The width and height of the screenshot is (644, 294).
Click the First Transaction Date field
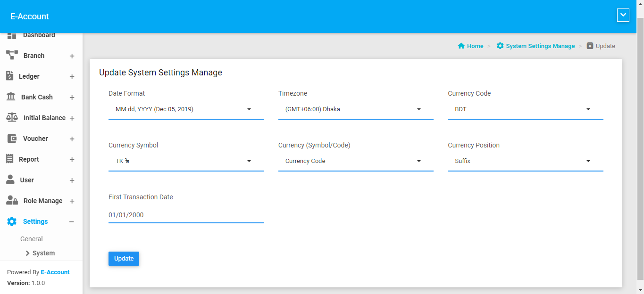click(186, 215)
